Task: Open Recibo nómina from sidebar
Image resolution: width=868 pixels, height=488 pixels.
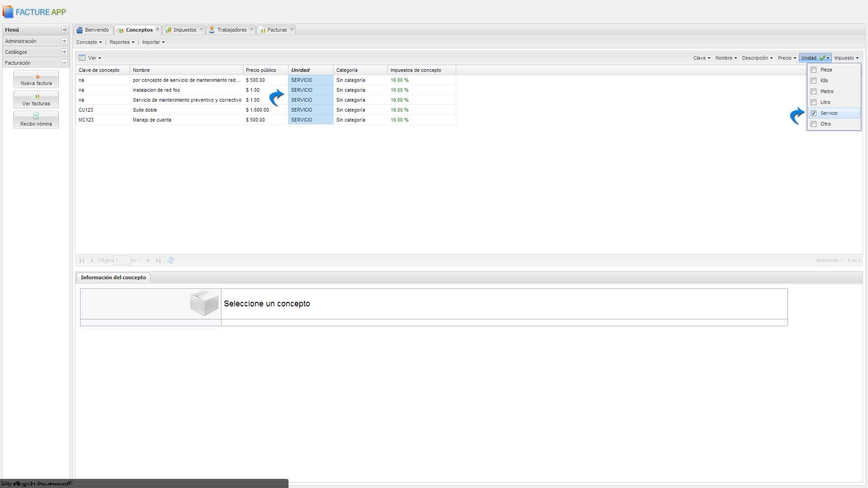Action: (x=36, y=120)
